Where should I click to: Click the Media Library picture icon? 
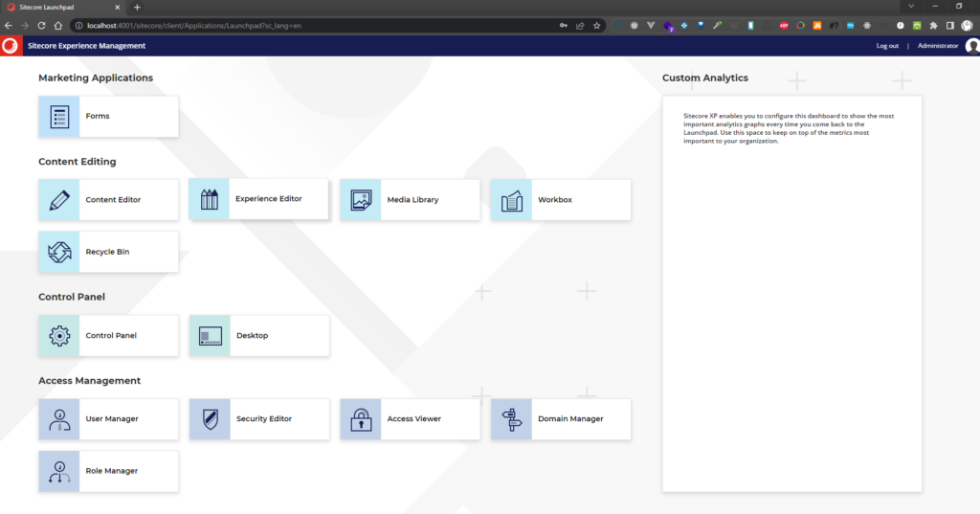[361, 200]
